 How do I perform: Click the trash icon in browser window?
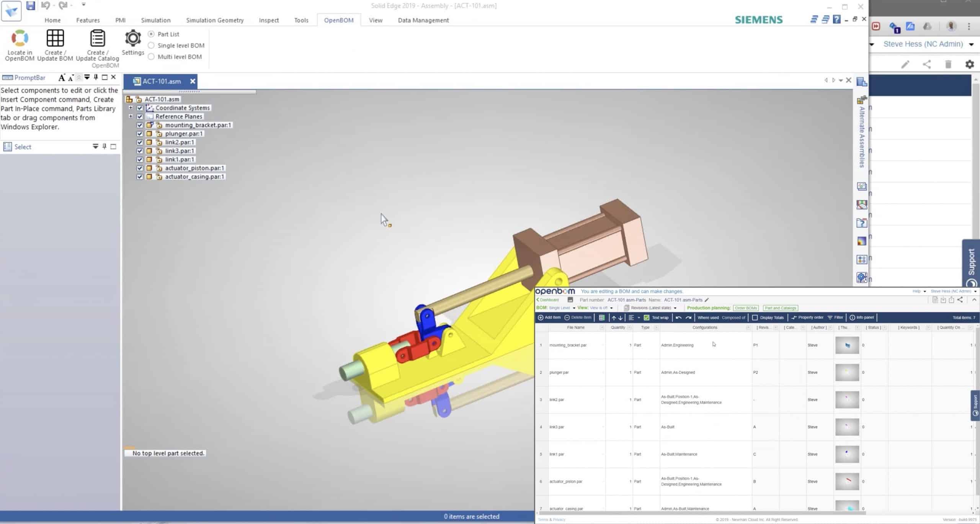[948, 64]
